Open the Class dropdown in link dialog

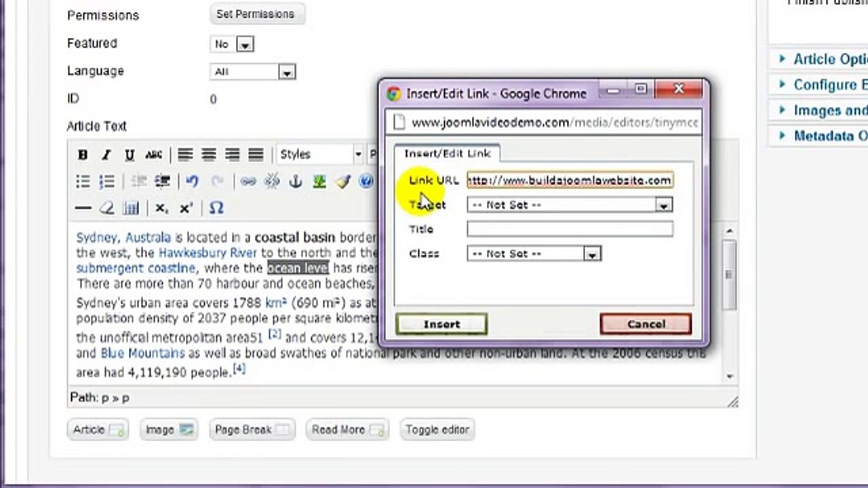click(534, 253)
